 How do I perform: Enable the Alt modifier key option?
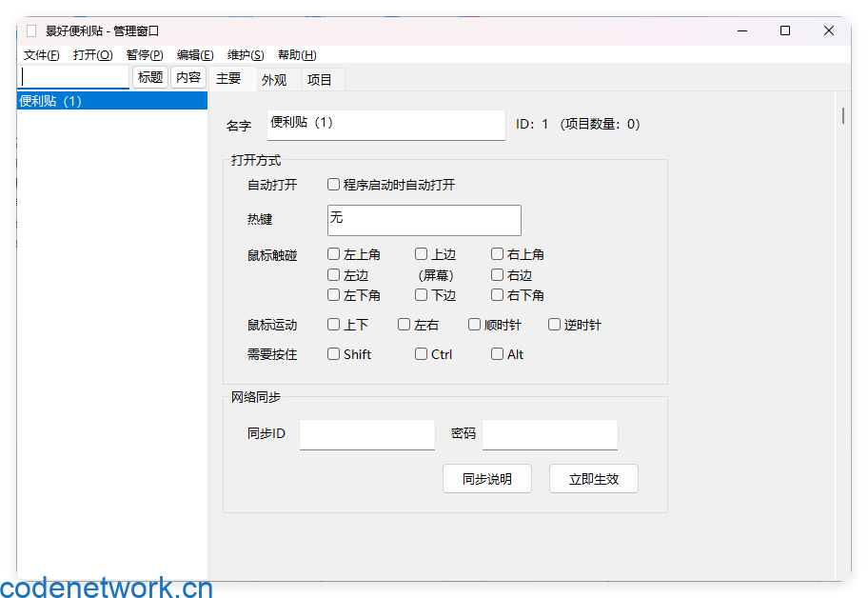496,353
